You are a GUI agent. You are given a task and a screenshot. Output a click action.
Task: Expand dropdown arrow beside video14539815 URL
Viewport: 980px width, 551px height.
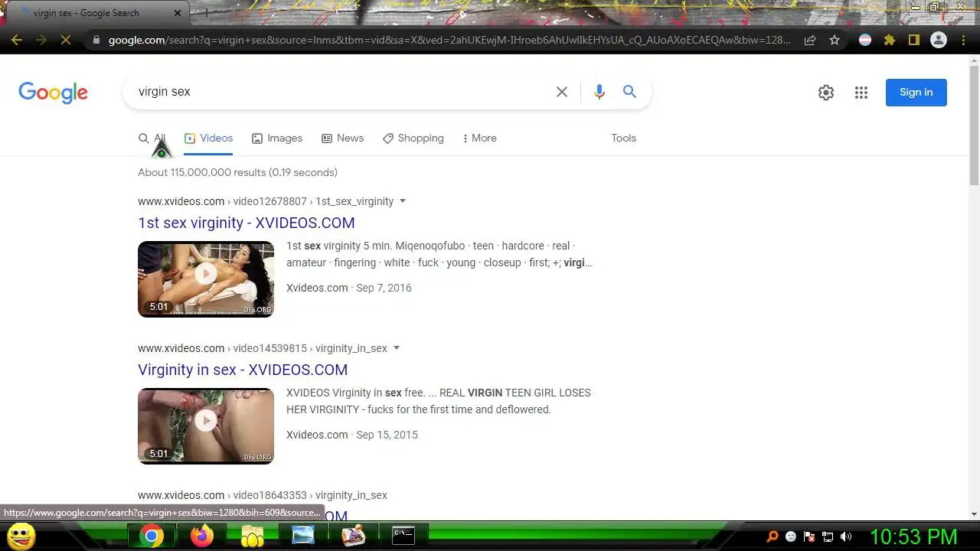point(397,348)
